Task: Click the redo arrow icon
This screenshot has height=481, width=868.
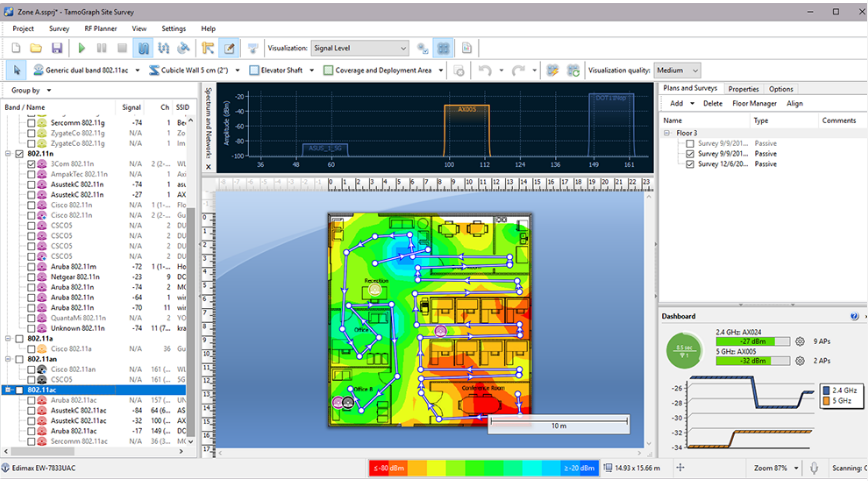Action: tap(518, 70)
